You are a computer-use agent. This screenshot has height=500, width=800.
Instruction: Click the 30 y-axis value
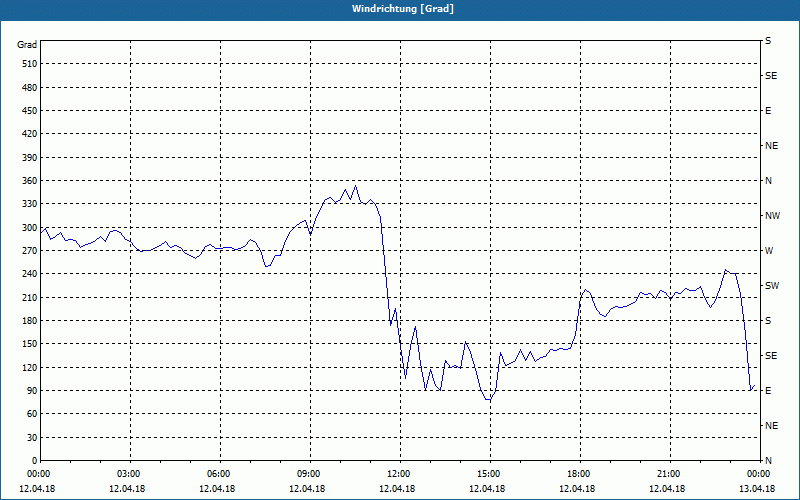(32, 438)
